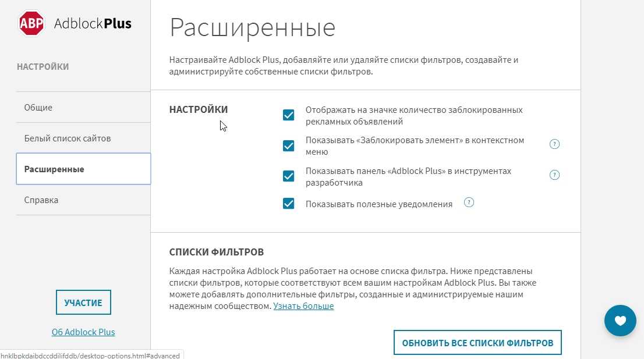The width and height of the screenshot is (644, 359).
Task: Open the Общие settings tab
Action: pyautogui.click(x=83, y=107)
